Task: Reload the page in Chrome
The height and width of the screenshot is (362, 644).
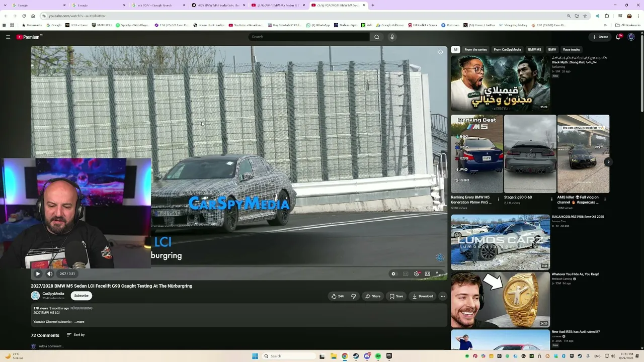Action: pos(24,16)
